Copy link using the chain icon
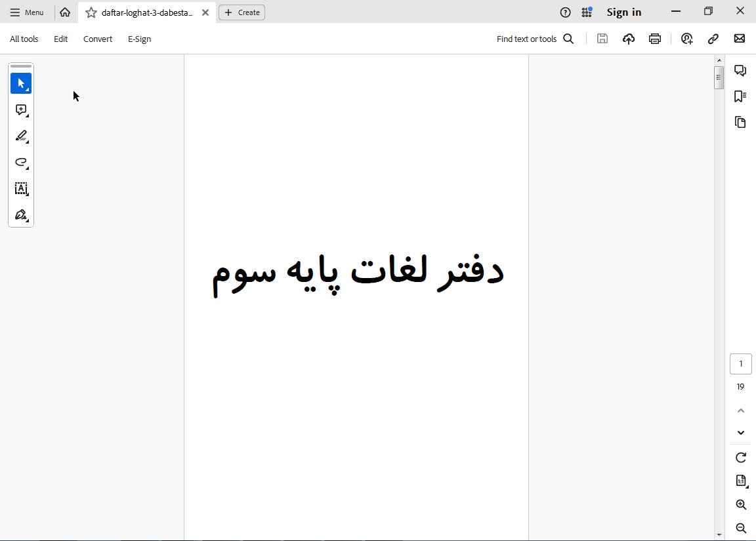The image size is (756, 541). click(x=713, y=39)
